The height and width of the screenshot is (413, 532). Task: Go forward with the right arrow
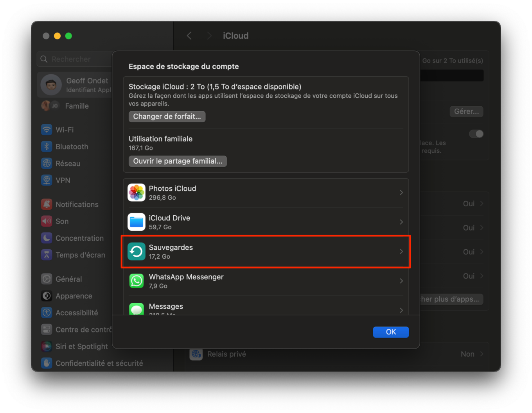209,36
